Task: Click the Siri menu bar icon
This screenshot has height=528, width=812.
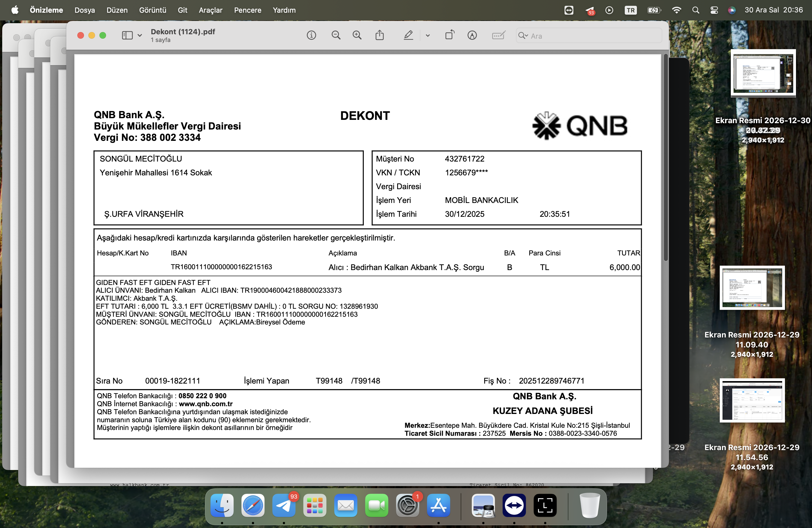Action: [x=731, y=10]
